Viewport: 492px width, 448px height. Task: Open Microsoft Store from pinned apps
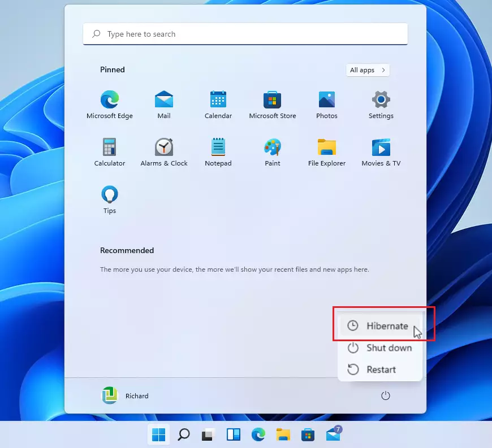tap(273, 105)
